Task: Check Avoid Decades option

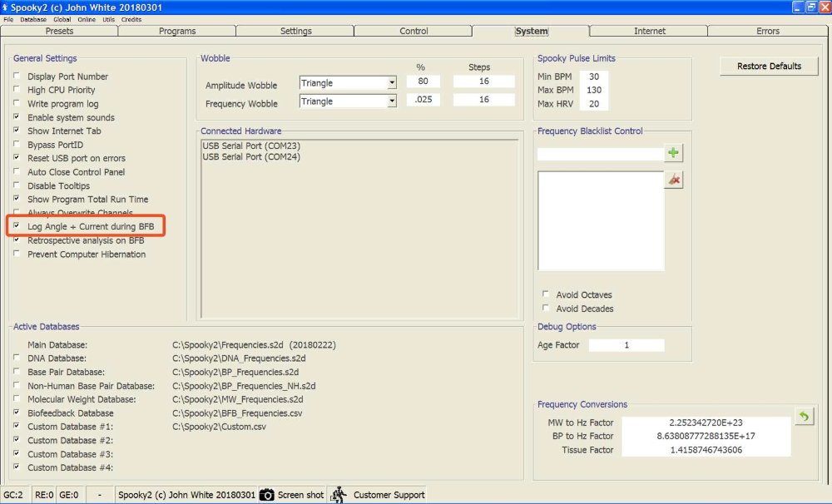Action: [x=546, y=308]
